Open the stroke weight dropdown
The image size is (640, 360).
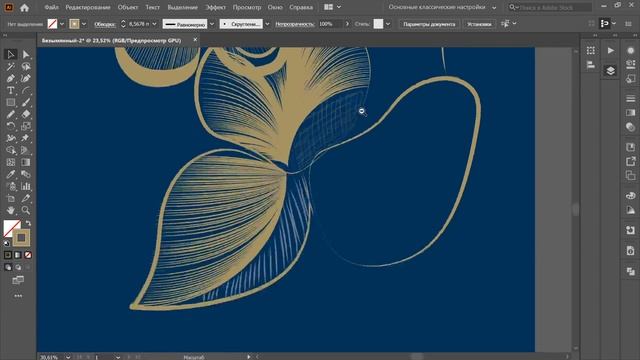154,24
